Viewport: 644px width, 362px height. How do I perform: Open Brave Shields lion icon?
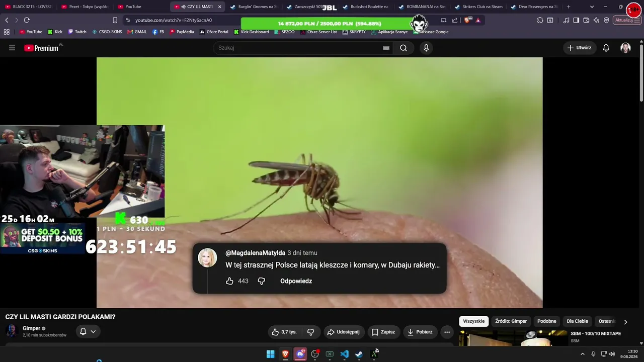(467, 20)
